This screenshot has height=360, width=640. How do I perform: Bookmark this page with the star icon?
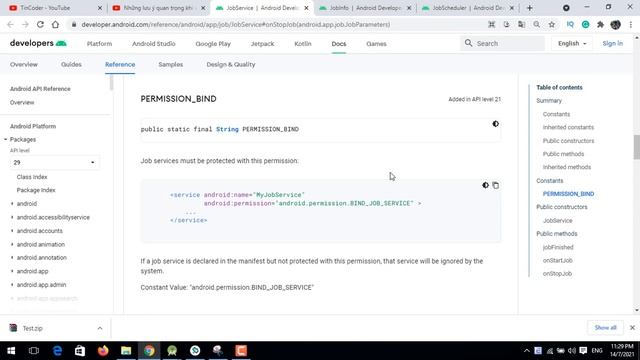(x=551, y=24)
